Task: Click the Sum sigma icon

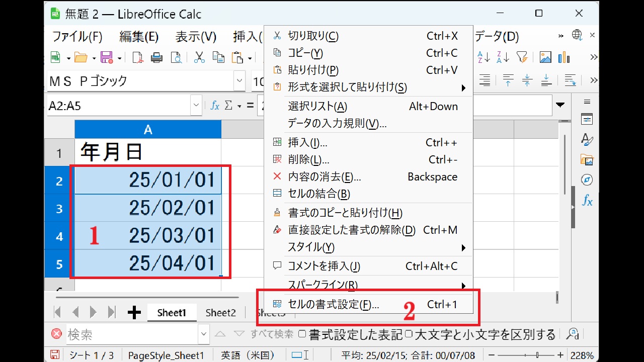Action: (228, 106)
